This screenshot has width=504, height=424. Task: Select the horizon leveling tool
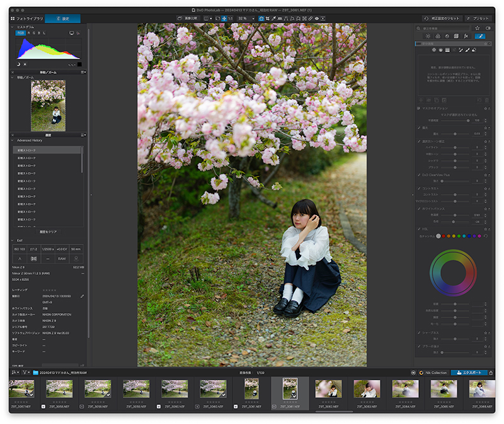point(280,19)
